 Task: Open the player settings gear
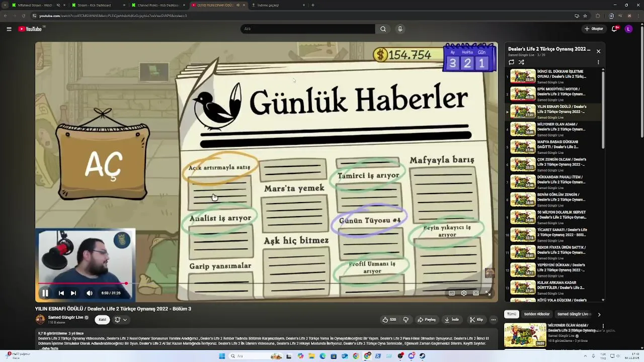coord(463,293)
